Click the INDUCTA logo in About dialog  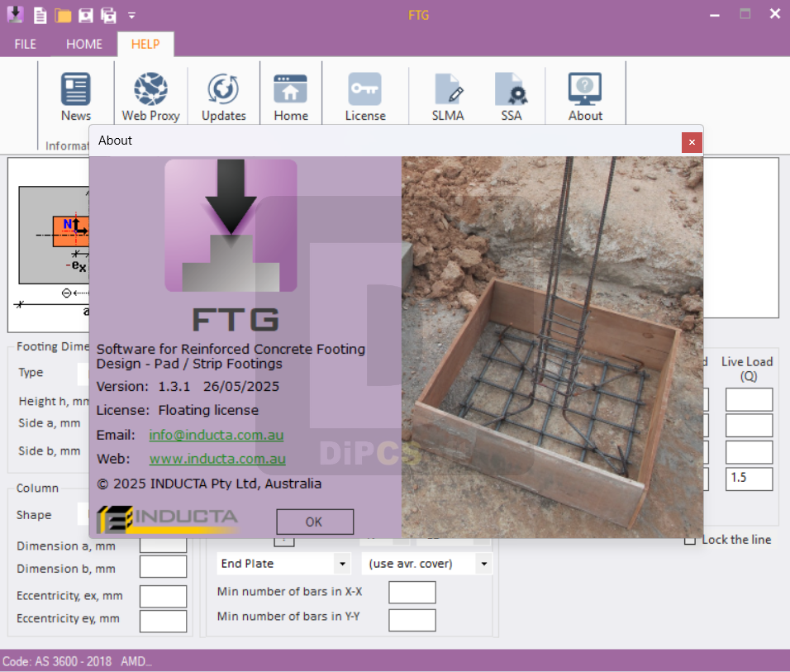[x=167, y=519]
